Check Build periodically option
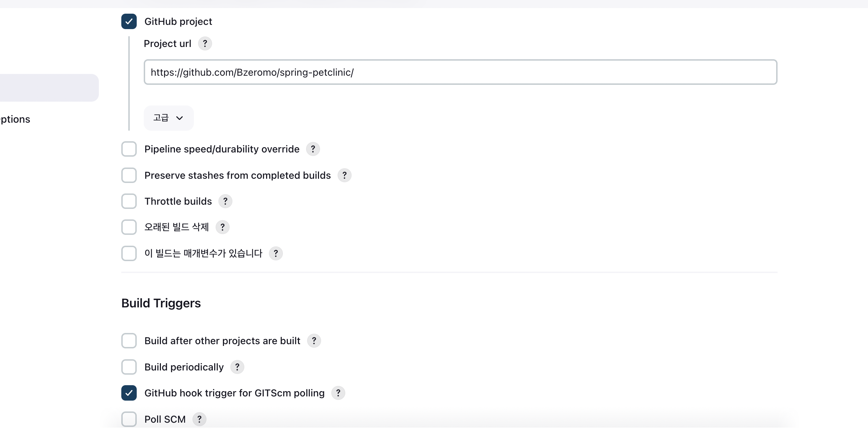 tap(129, 367)
